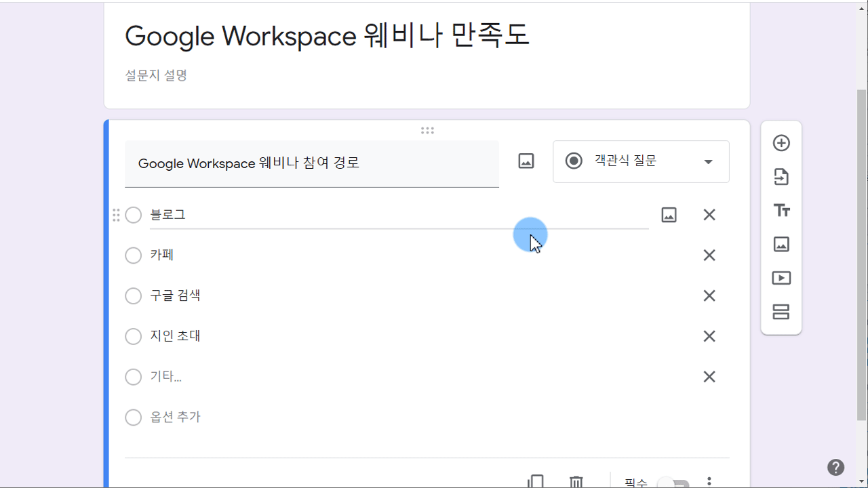Add title and description (Tt icon)
The width and height of the screenshot is (868, 488).
click(x=781, y=211)
